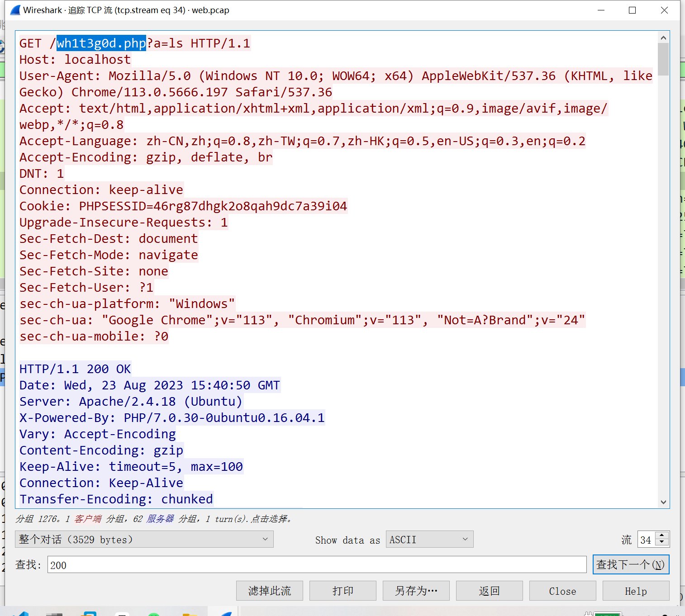Click the Content-Encoding: gzip line
This screenshot has width=685, height=616.
click(x=101, y=450)
